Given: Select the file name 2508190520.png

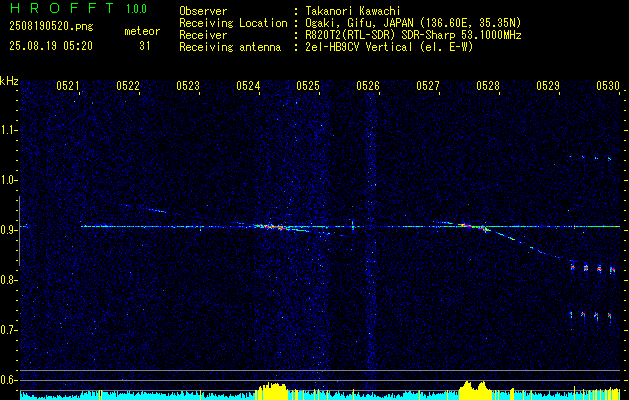Looking at the screenshot, I should (51, 27).
